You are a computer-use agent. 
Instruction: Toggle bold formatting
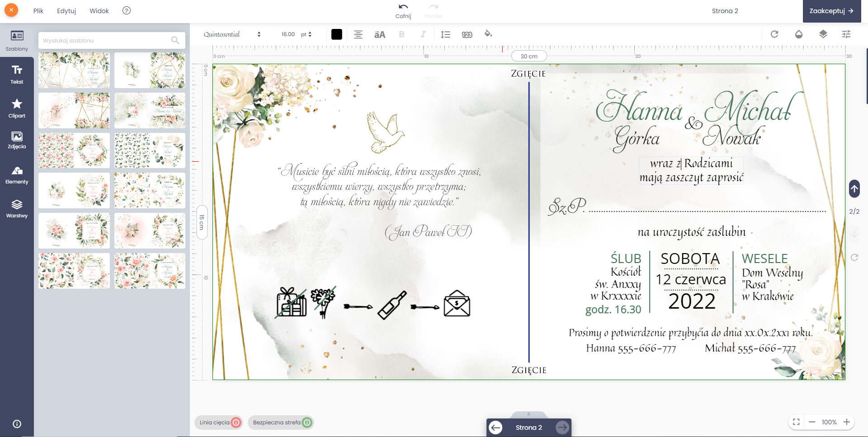pos(401,34)
